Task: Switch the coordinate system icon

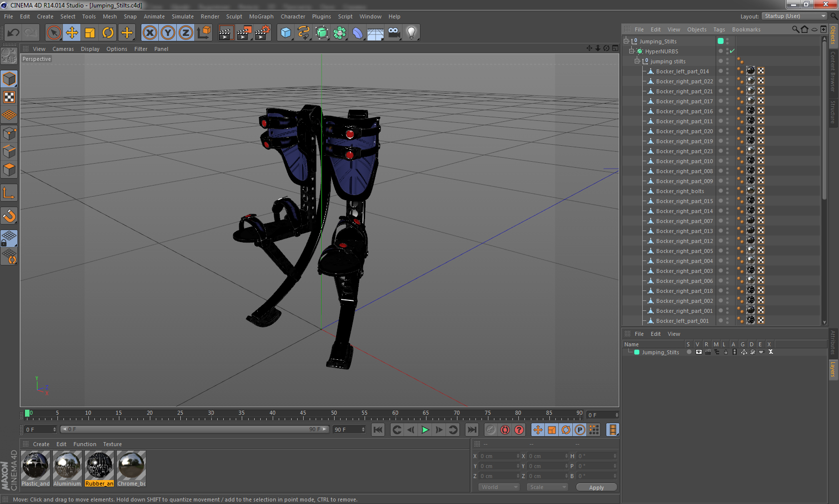Action: click(204, 33)
